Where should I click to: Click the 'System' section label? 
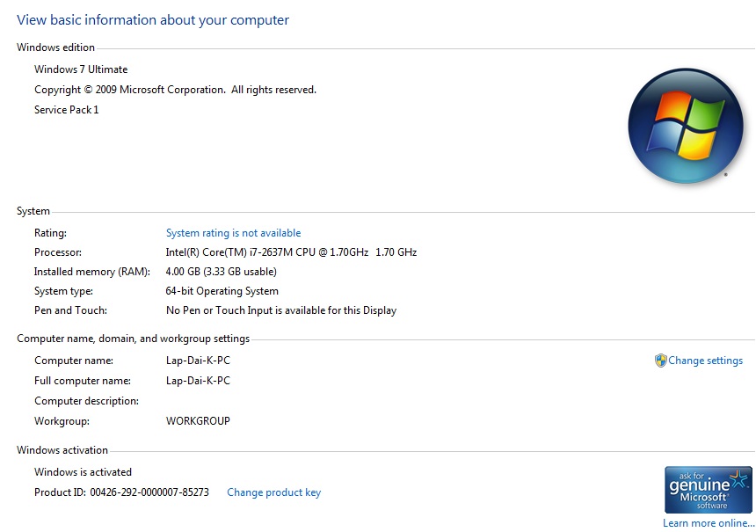[x=33, y=211]
